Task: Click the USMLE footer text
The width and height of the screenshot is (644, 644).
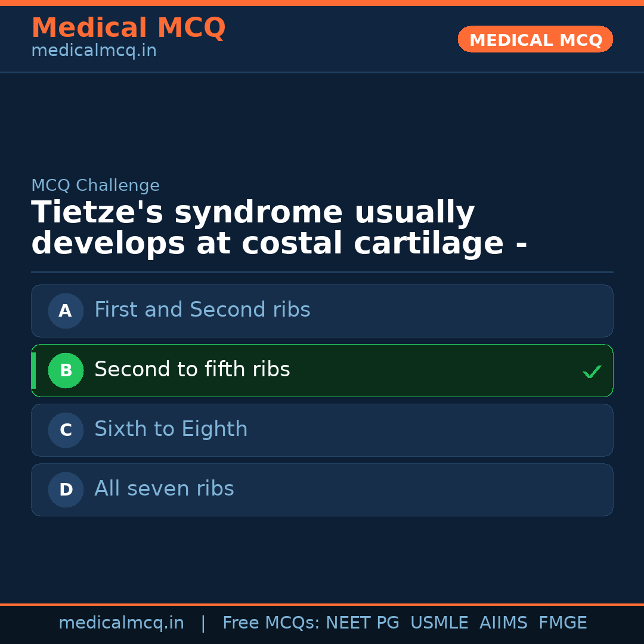Action: (x=439, y=623)
